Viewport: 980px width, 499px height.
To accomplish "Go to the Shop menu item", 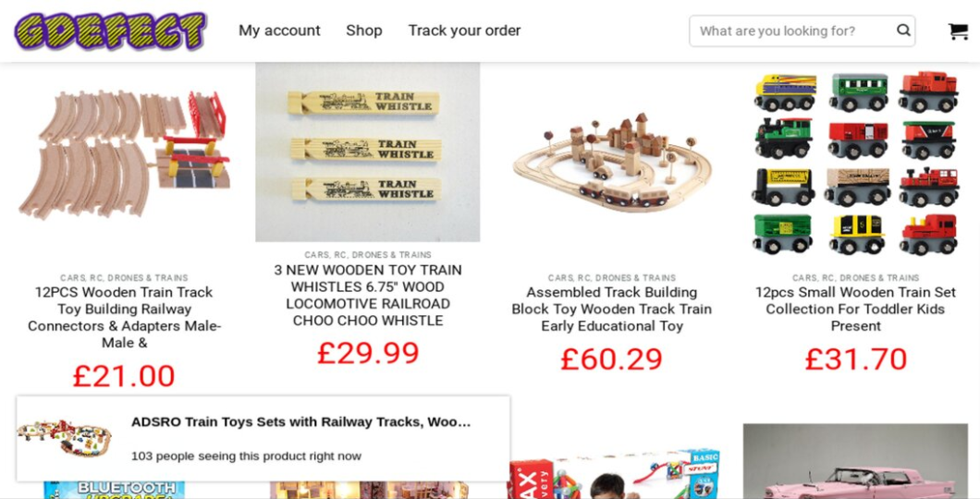I will [x=363, y=30].
